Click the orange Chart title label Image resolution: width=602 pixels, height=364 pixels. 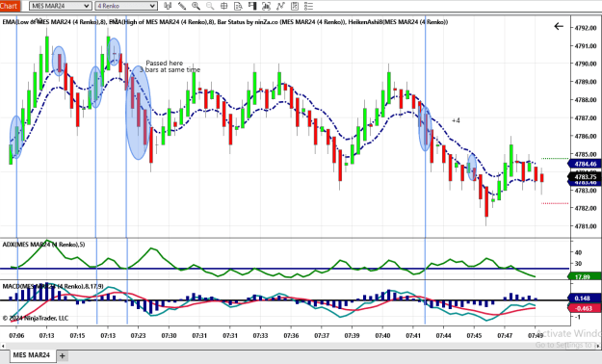(10, 6)
